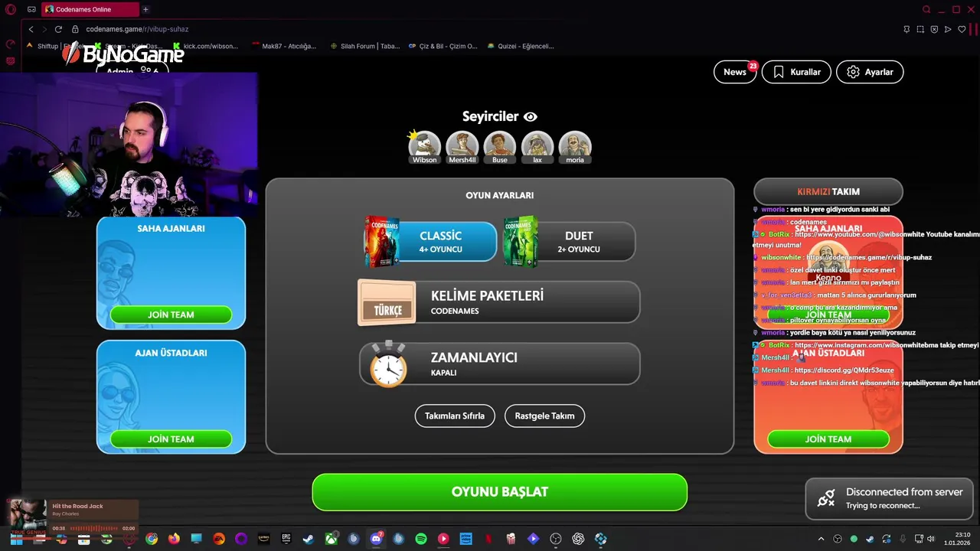Open the News button

coord(735,72)
